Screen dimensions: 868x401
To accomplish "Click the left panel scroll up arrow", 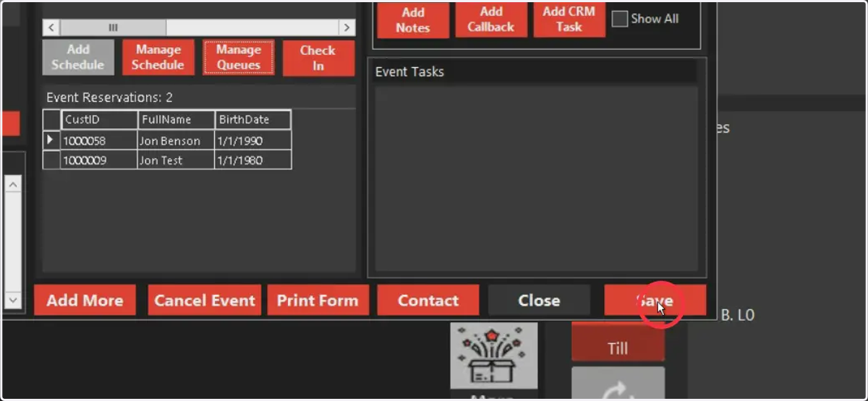I will 13,184.
